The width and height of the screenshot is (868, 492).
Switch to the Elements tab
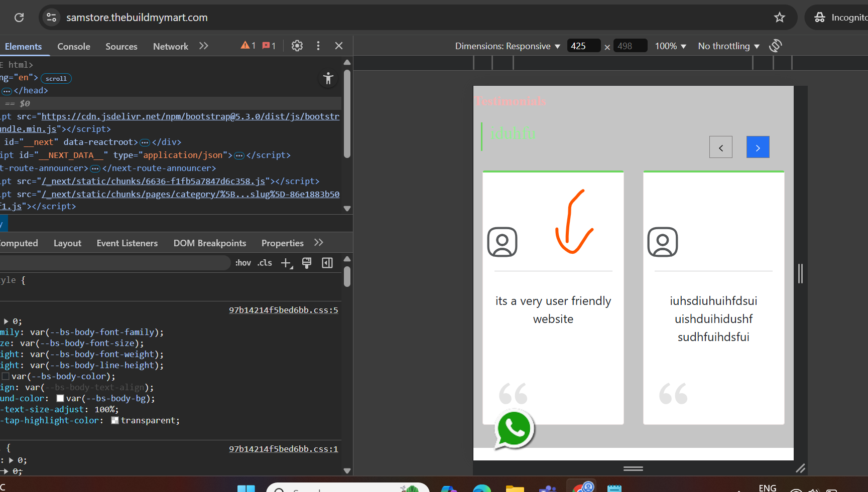point(23,46)
